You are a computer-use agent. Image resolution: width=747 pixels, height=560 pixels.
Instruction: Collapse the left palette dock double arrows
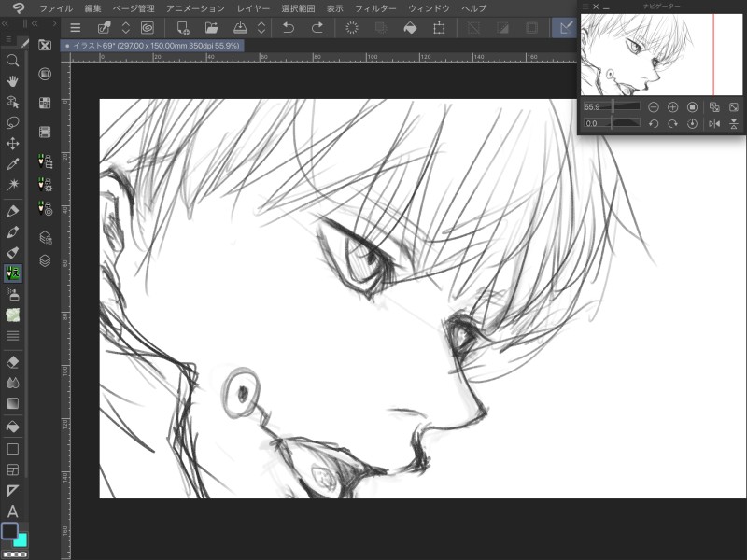point(5,23)
